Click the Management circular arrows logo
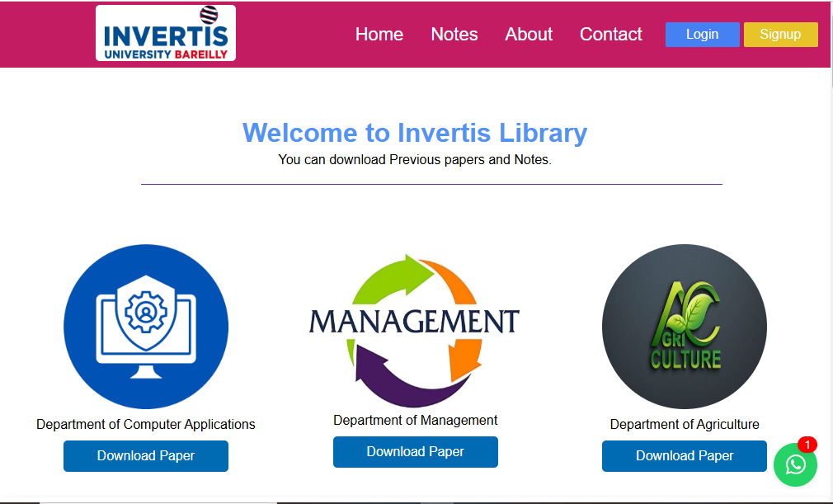 coord(415,330)
